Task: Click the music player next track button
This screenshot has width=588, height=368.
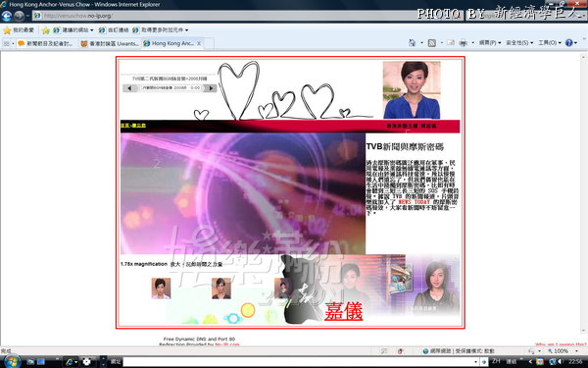Action: click(210, 88)
